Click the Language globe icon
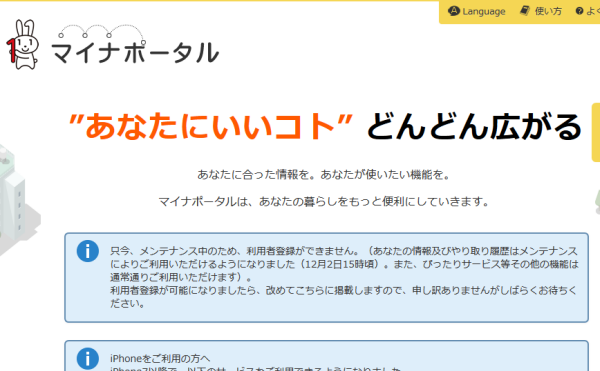Screen dimensions: 600x371 click(453, 11)
